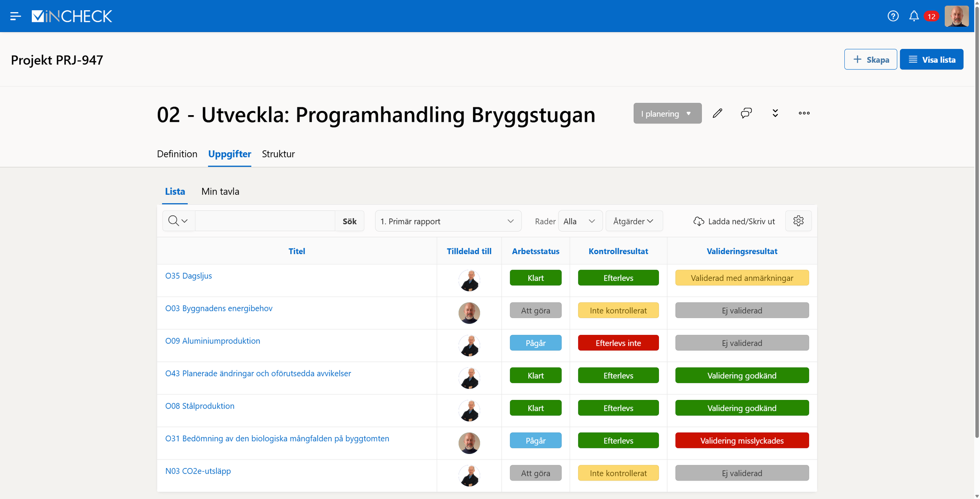Open the Åtgärder actions dropdown

(633, 221)
